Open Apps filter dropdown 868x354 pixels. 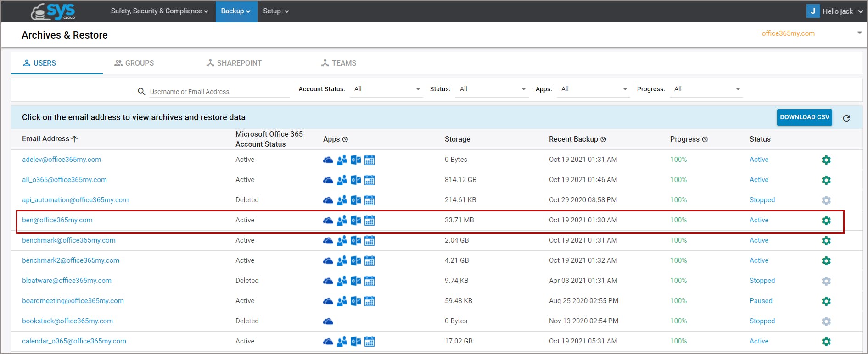tap(594, 89)
